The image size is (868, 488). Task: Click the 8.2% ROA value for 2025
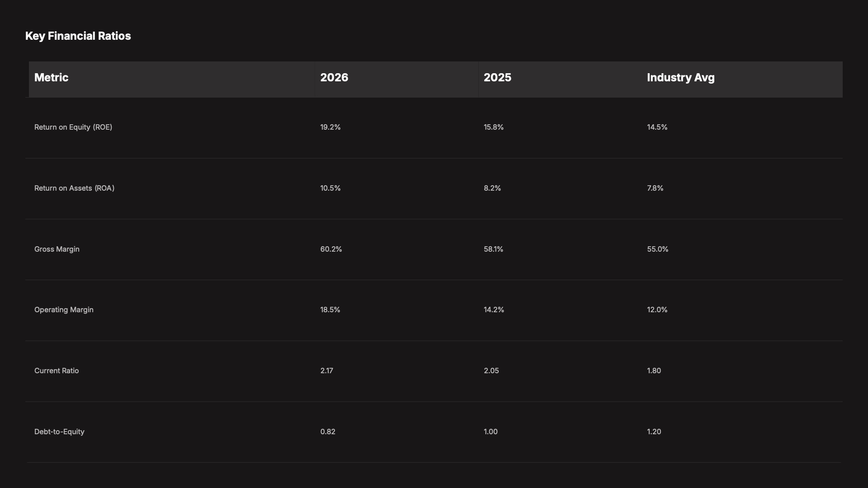[x=492, y=188]
